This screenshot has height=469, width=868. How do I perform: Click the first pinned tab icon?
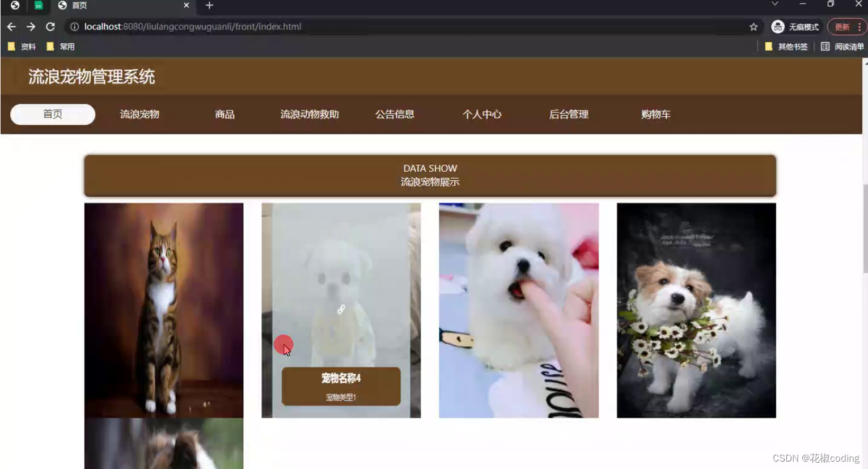(15, 5)
